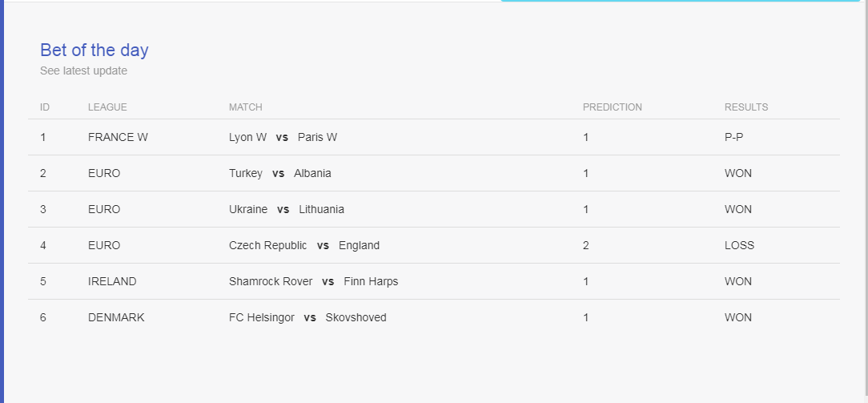The height and width of the screenshot is (403, 868).
Task: Click the DENMARK league cell
Action: [116, 318]
